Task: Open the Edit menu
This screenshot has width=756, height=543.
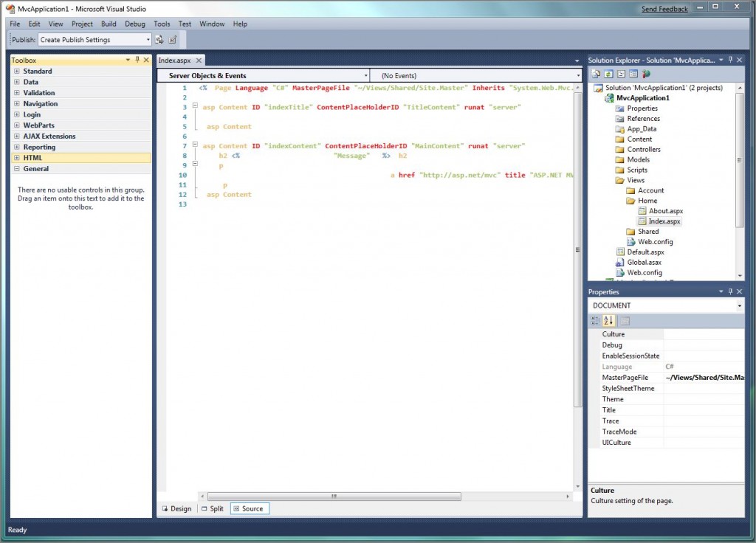Action: point(34,24)
